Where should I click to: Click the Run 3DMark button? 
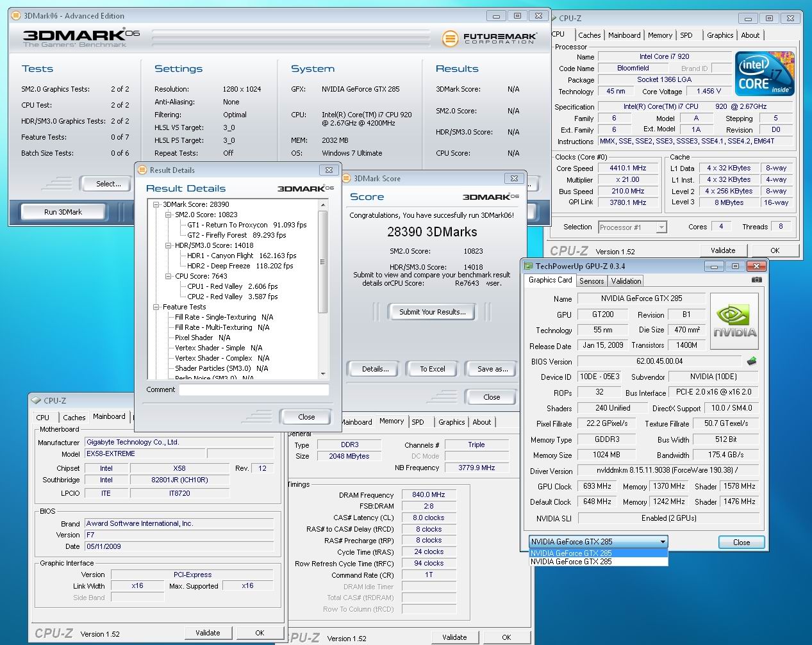(63, 212)
